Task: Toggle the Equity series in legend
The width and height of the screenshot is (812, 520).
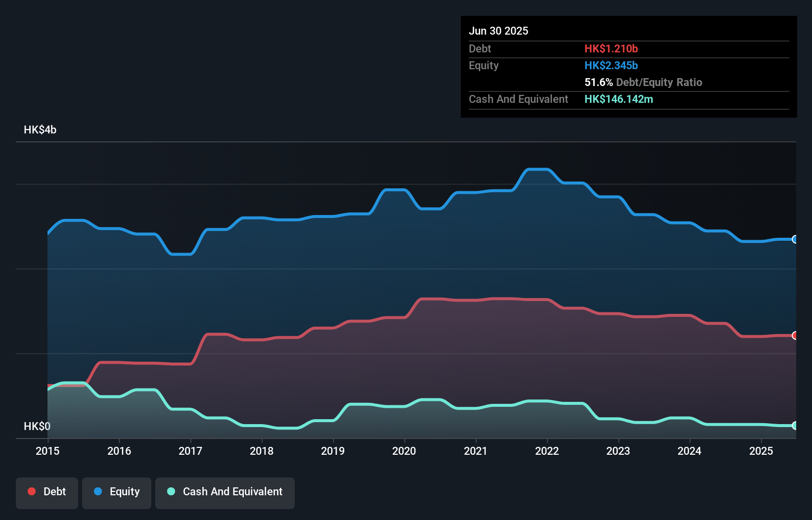Action: (x=117, y=492)
